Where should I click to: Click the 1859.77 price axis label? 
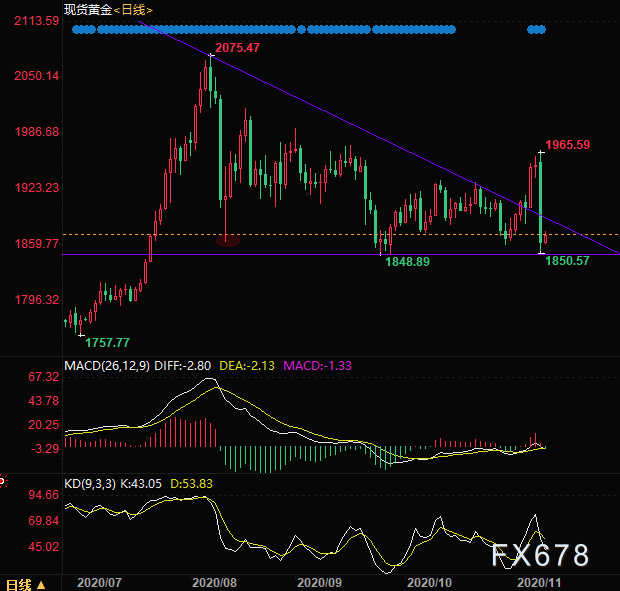(x=36, y=244)
